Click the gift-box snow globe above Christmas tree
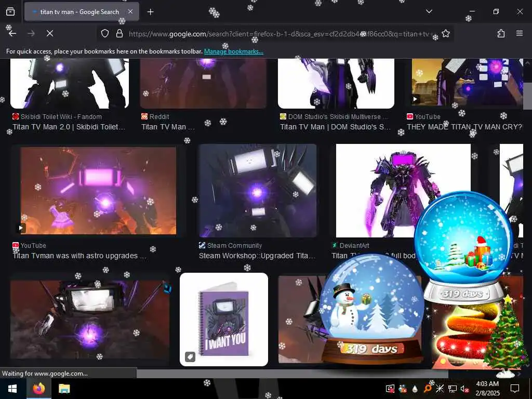The image size is (532, 399). click(x=463, y=246)
